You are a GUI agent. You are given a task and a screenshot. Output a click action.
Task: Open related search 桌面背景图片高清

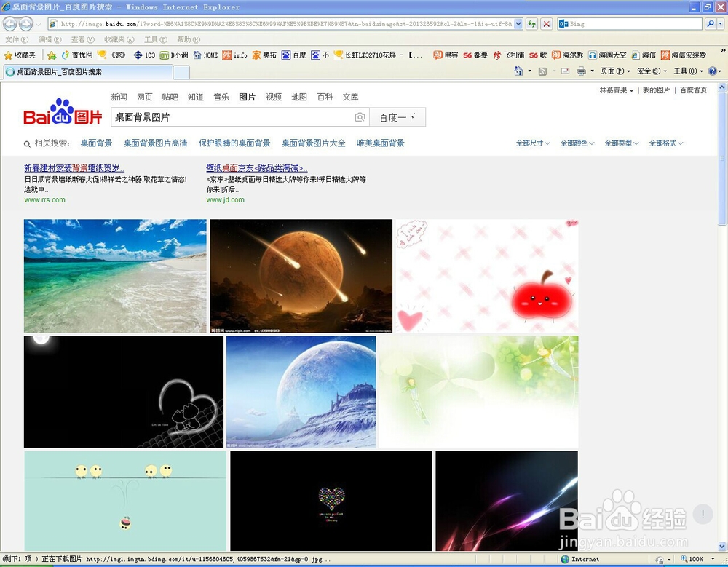156,143
